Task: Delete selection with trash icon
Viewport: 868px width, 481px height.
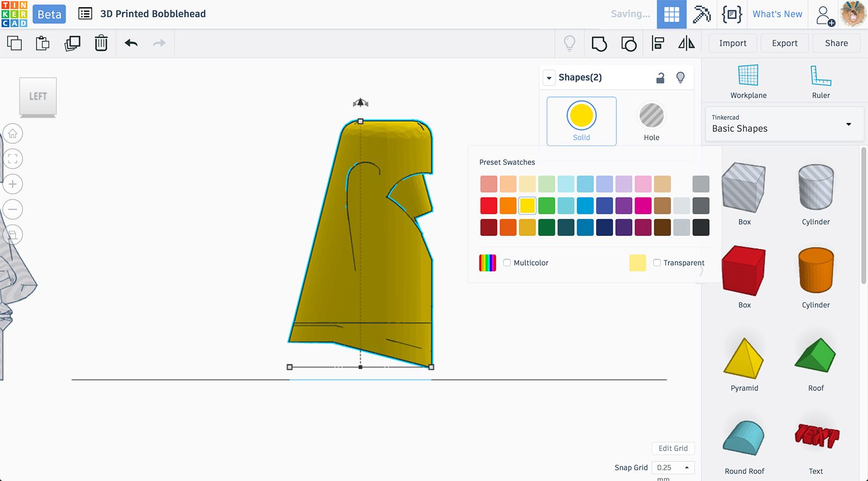Action: tap(101, 43)
